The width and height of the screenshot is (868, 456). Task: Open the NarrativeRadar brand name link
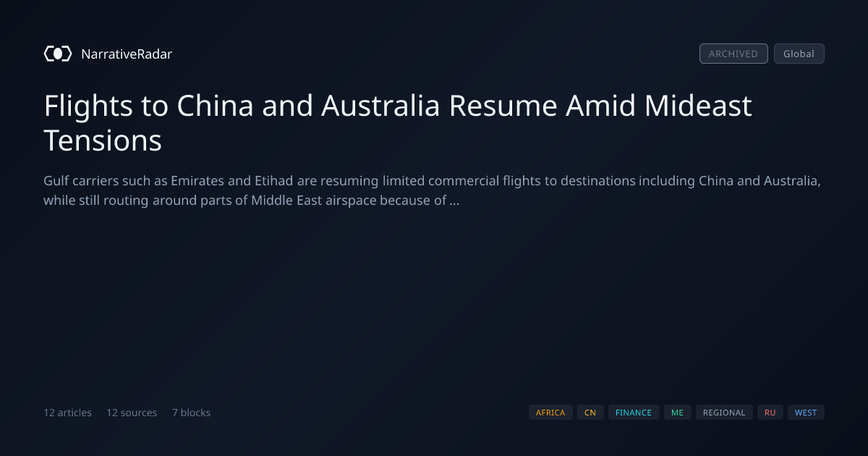127,54
